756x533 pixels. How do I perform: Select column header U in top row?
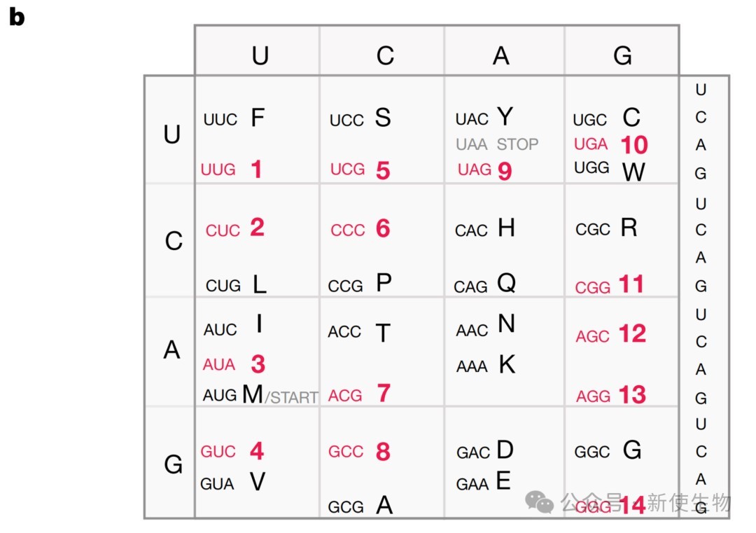(x=260, y=55)
